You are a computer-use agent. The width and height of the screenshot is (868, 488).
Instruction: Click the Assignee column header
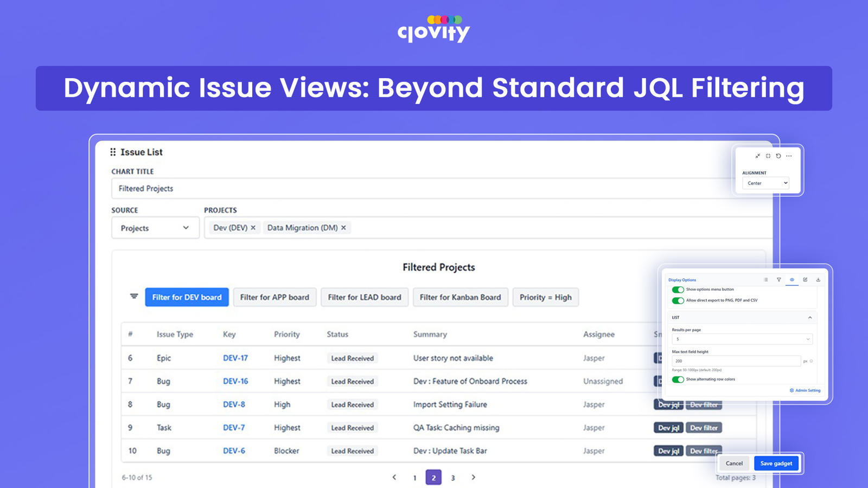coord(599,335)
